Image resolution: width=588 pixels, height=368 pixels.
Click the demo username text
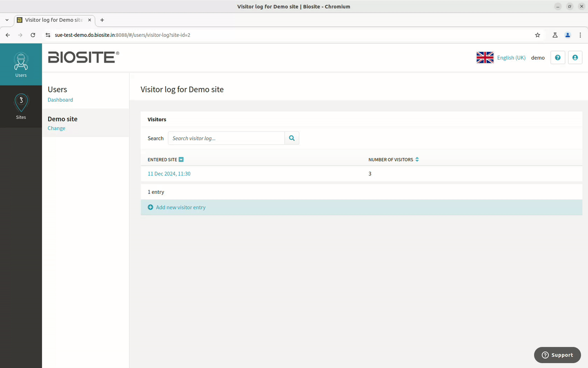[x=538, y=58]
